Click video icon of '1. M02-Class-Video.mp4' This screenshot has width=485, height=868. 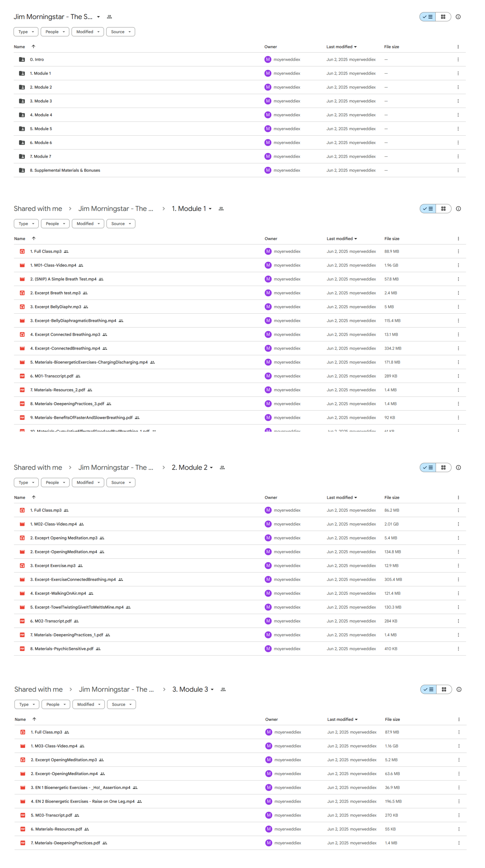[22, 524]
